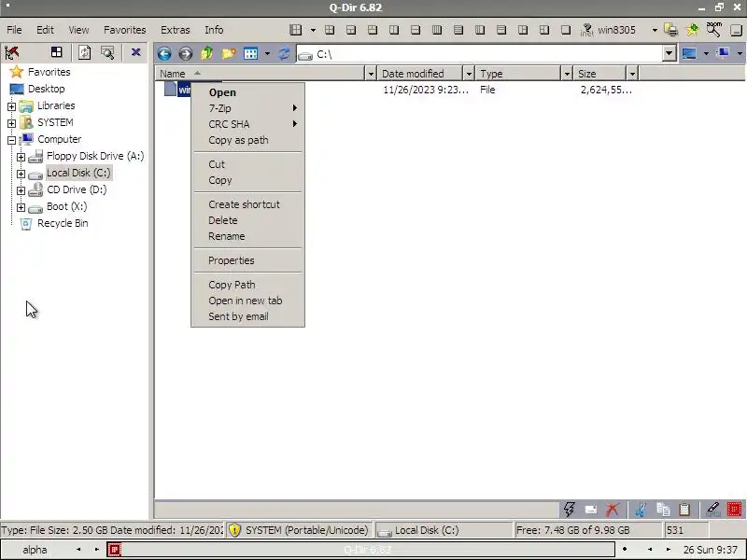Image resolution: width=747 pixels, height=560 pixels.
Task: Click the magnifier search icon in tree toolbar
Action: point(107,52)
